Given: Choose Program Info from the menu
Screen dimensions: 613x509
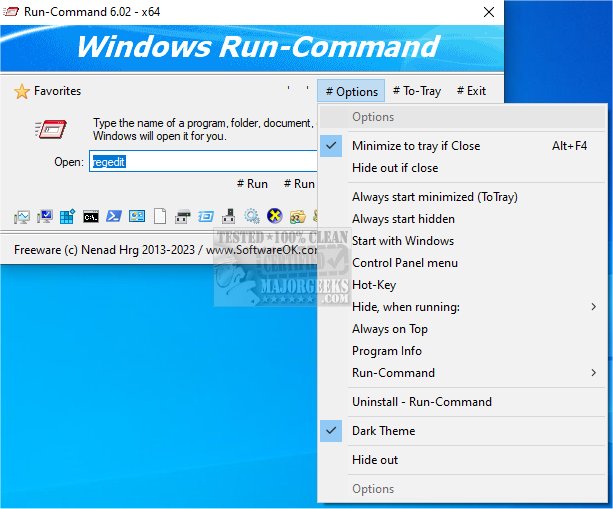Looking at the screenshot, I should [386, 351].
